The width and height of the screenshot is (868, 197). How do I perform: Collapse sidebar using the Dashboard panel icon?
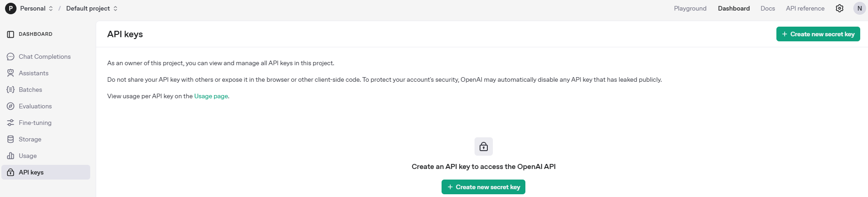click(x=11, y=34)
